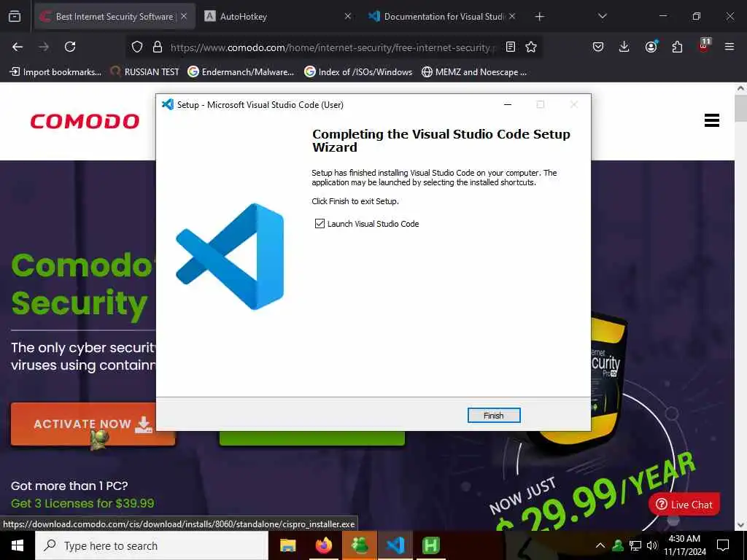Open the Endermanch/Malware bookmark
This screenshot has width=747, height=560.
coord(241,72)
